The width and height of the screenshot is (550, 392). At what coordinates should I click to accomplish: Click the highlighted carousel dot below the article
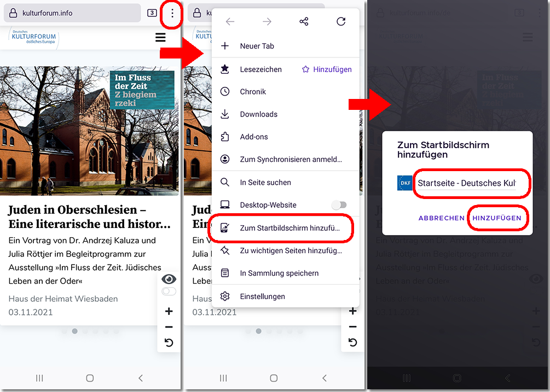(75, 331)
